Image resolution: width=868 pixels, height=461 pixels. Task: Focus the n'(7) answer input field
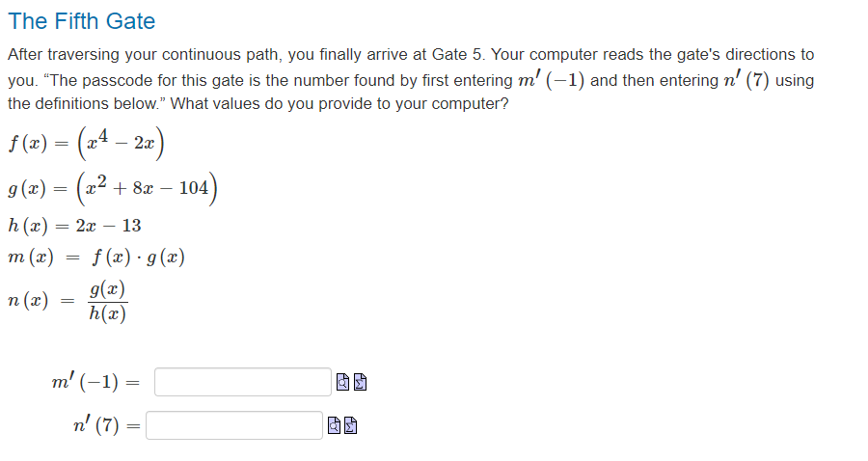pos(234,425)
